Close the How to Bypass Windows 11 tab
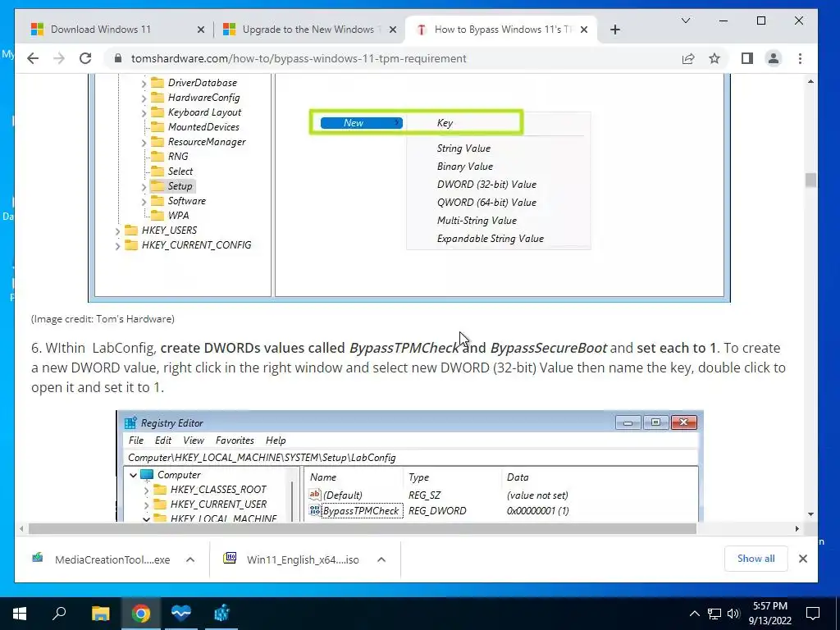Screen dimensions: 840x630 coord(584,30)
